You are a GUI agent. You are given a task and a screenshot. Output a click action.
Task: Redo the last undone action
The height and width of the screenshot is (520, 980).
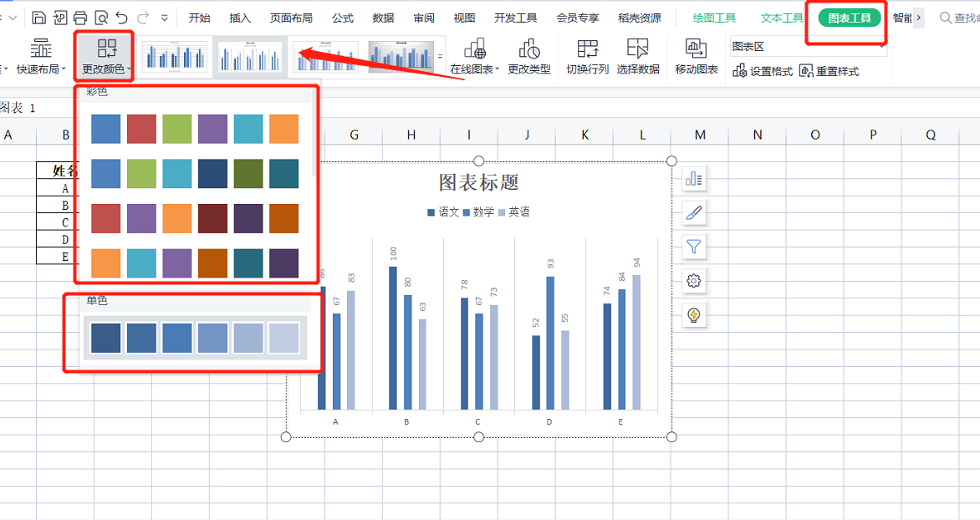click(143, 18)
